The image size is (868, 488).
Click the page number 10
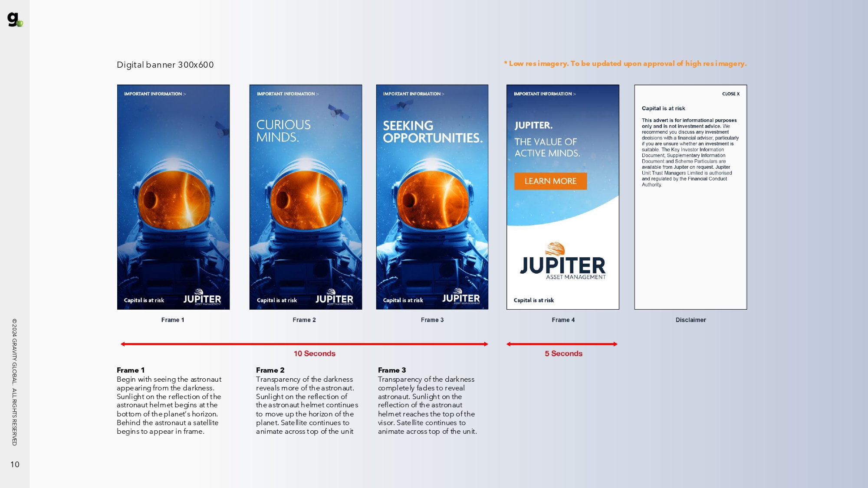pos(15,465)
